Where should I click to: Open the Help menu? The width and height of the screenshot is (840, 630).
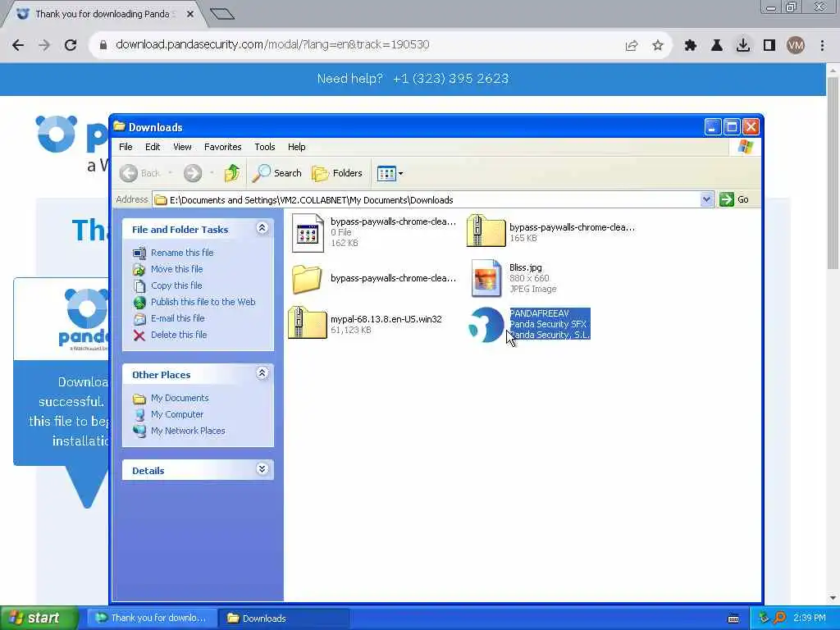pos(296,147)
